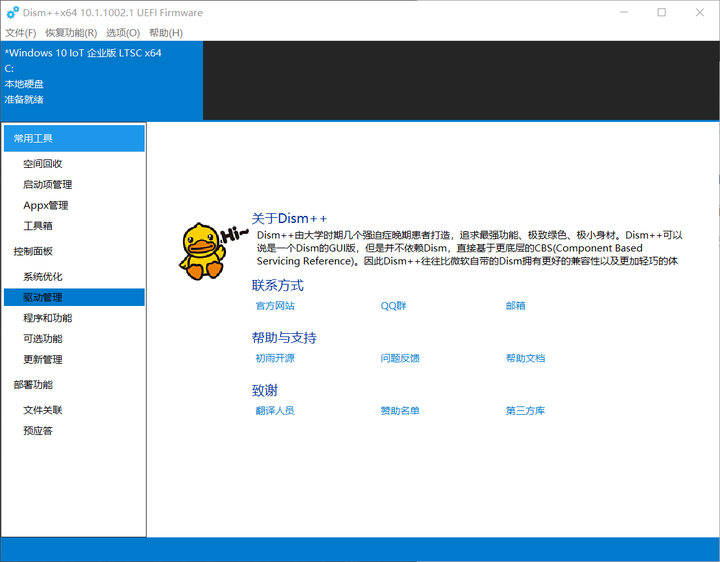The width and height of the screenshot is (720, 562).
Task: Open the 第三方库 link
Action: point(525,410)
